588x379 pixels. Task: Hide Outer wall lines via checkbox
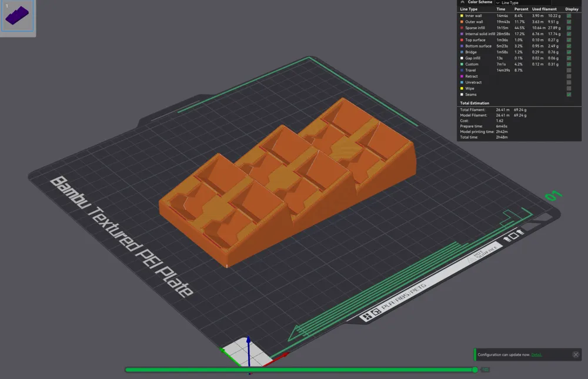point(569,22)
